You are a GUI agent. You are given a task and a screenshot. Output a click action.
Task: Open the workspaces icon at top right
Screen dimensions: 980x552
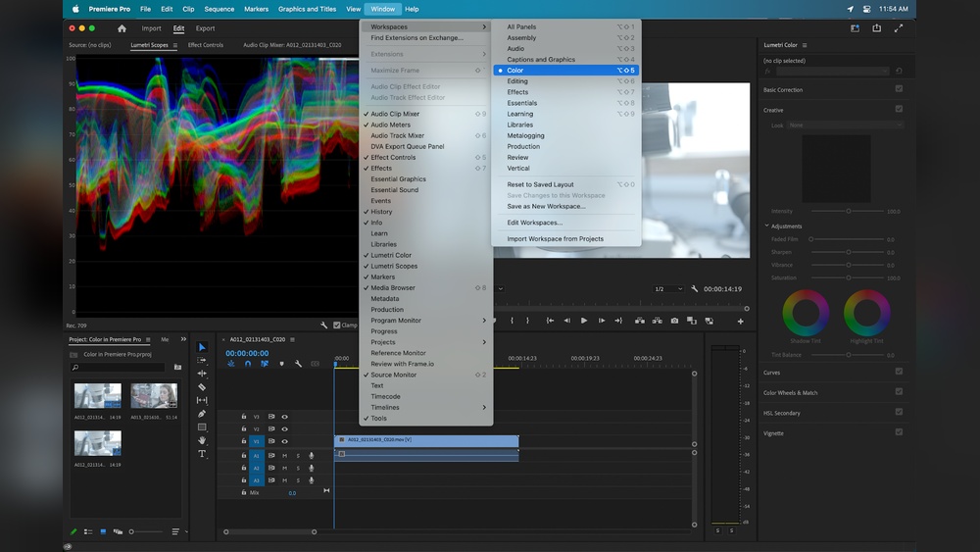pos(855,28)
